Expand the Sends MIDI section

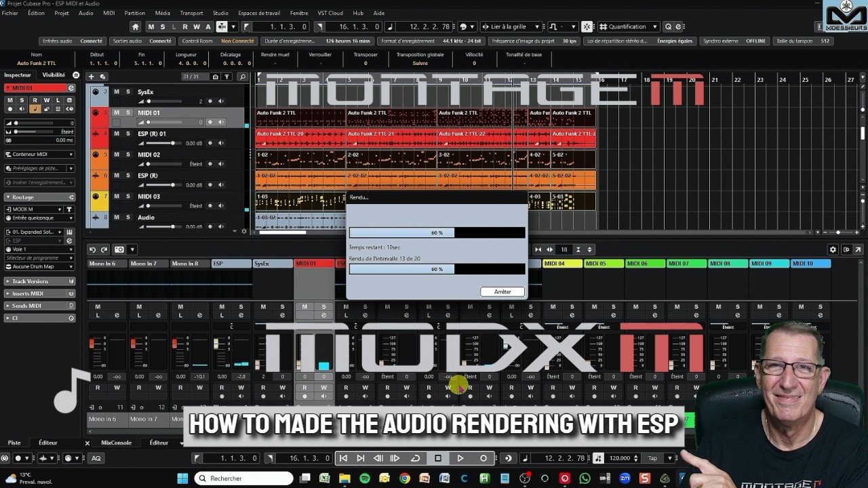pyautogui.click(x=39, y=306)
